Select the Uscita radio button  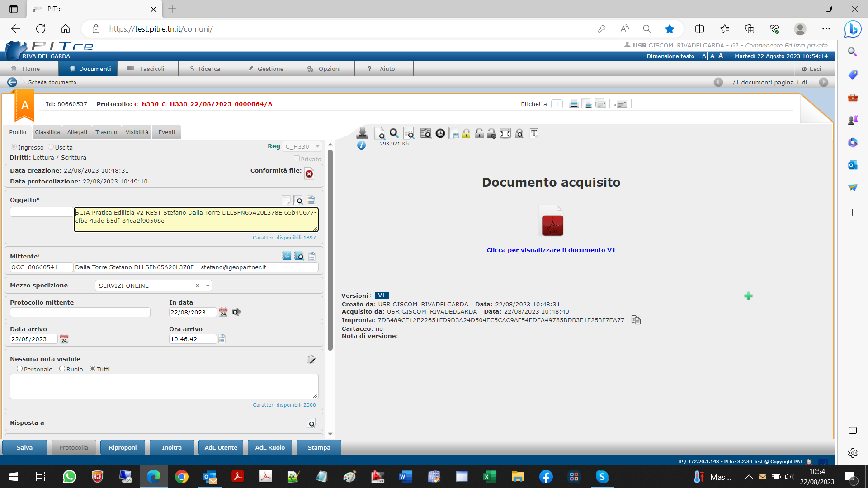point(51,147)
